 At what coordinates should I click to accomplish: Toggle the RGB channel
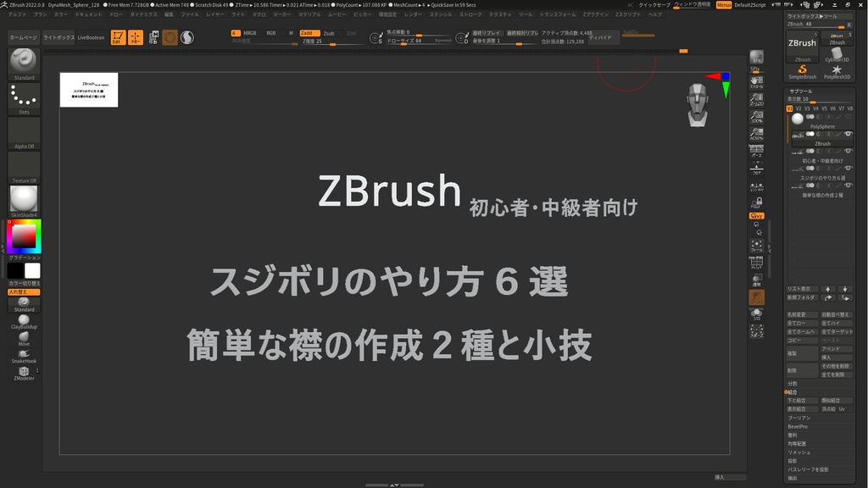coord(271,33)
